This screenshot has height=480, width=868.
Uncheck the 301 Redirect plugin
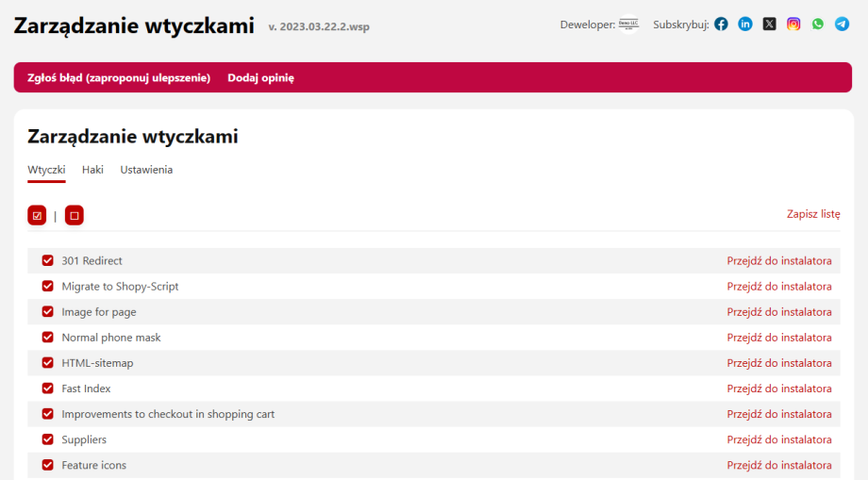(48, 260)
